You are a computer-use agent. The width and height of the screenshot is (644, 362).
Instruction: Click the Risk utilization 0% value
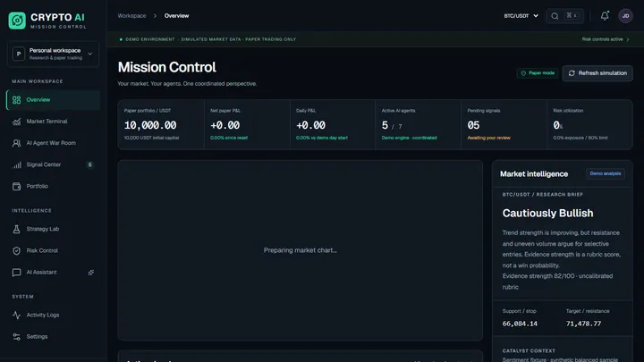coord(558,125)
